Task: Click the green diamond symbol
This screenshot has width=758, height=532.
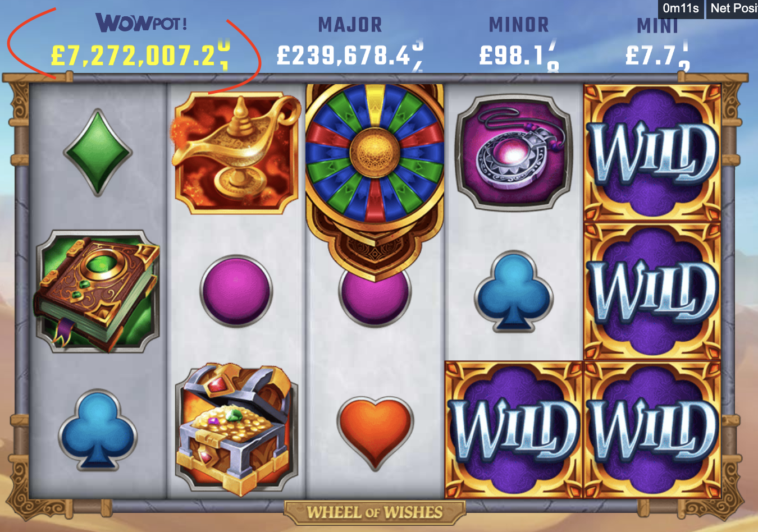Action: click(x=98, y=153)
